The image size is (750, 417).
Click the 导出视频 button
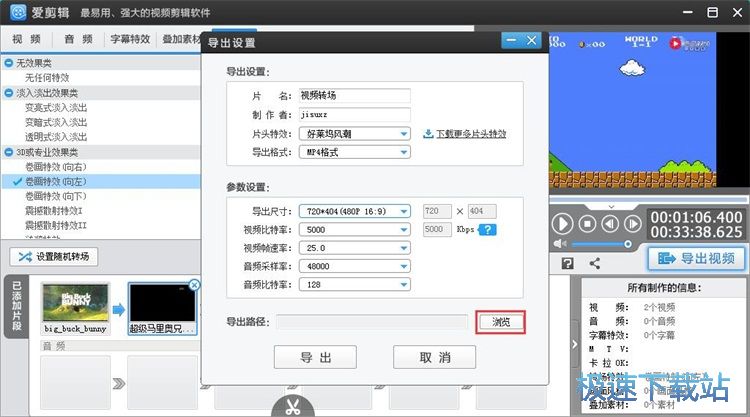696,259
